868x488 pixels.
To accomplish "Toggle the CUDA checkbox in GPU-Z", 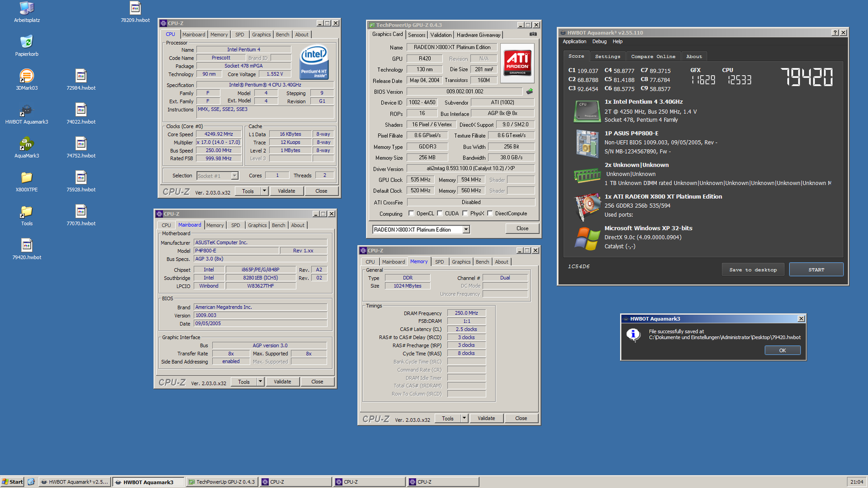I will [x=439, y=213].
